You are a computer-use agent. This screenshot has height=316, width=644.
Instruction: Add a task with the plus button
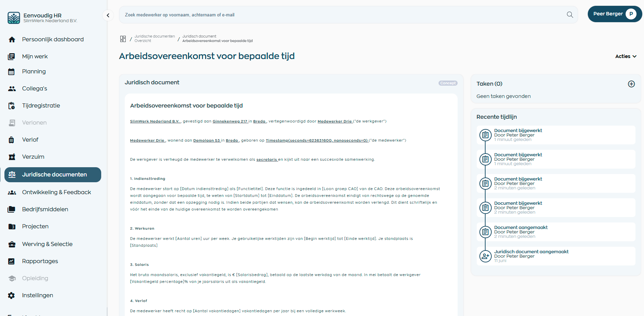[631, 84]
